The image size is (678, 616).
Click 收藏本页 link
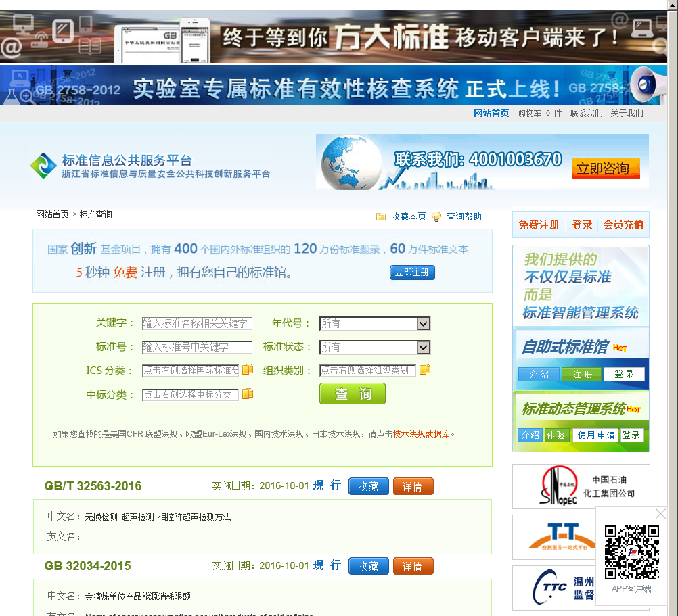408,216
